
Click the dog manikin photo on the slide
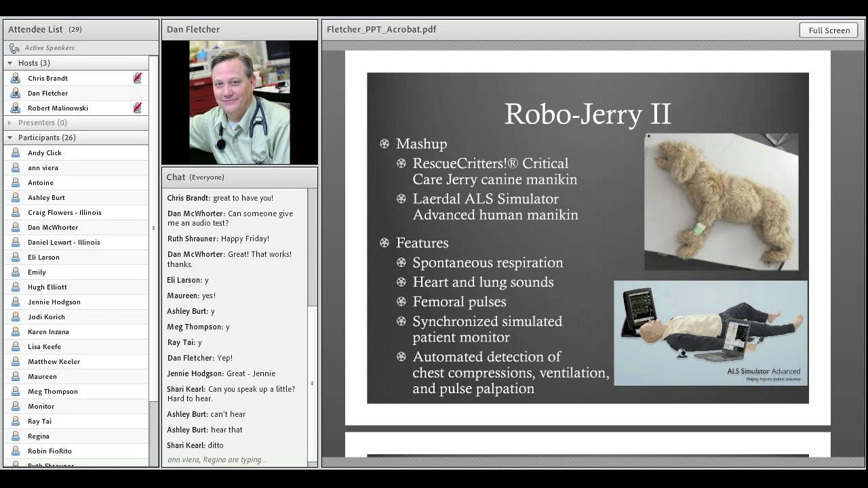tap(721, 201)
